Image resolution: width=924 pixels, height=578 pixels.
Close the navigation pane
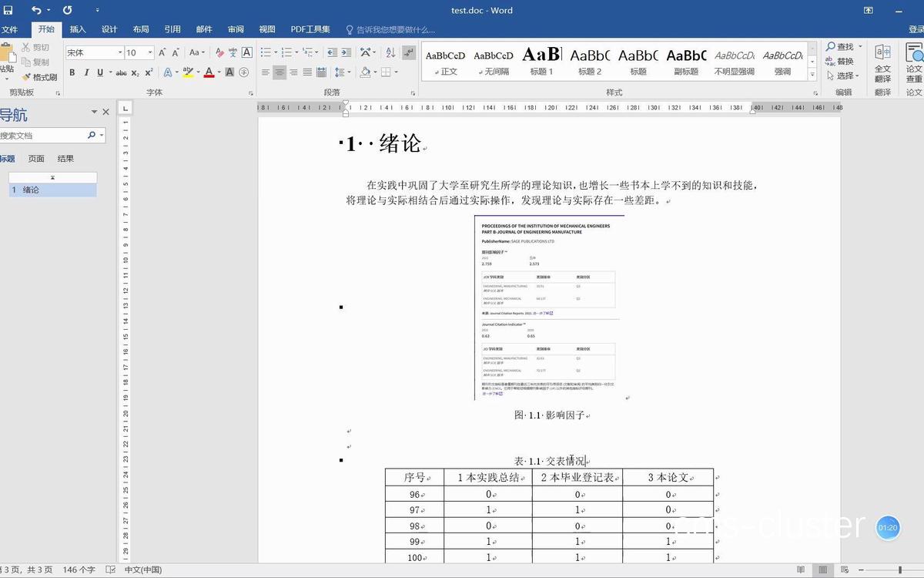[105, 112]
